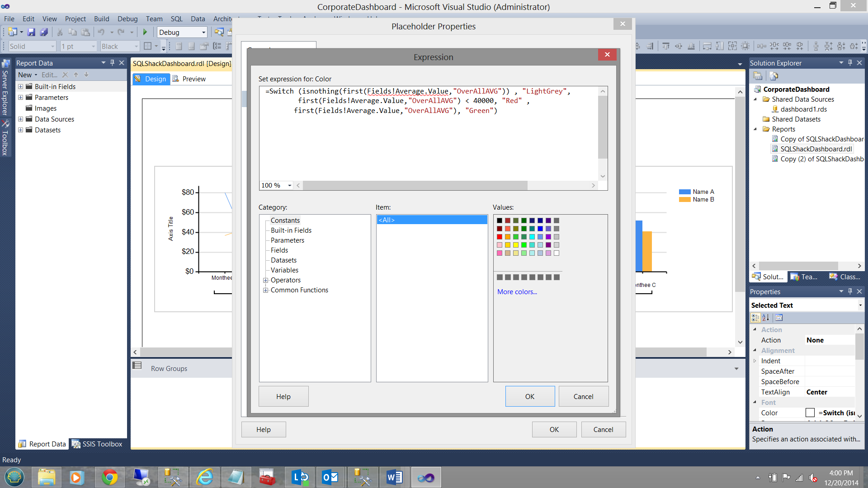Click Alphabetical sort icon in Properties panel
The height and width of the screenshot is (488, 868).
point(766,318)
